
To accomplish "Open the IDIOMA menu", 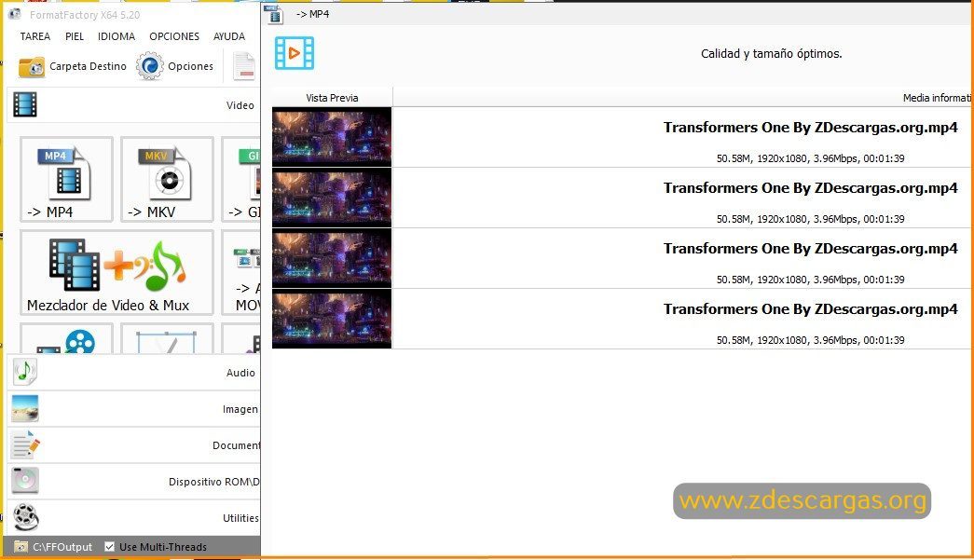I will pos(117,36).
